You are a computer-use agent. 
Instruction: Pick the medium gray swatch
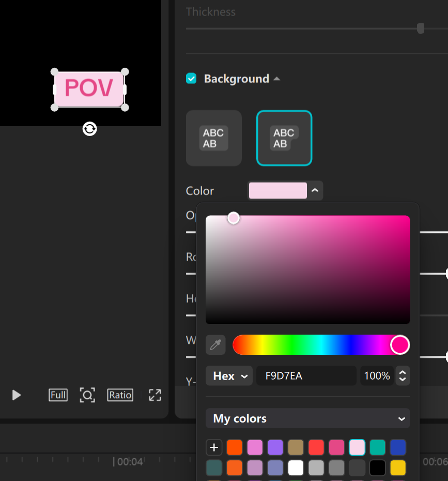pos(336,468)
